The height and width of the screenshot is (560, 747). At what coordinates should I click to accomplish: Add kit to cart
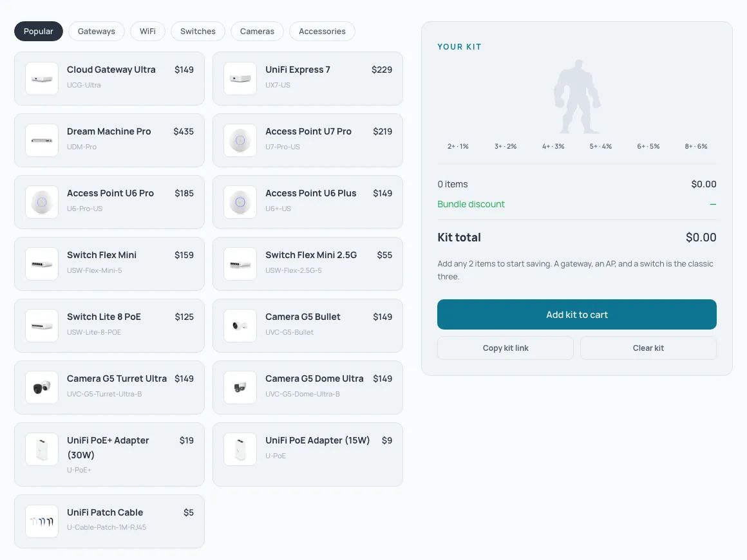[577, 315]
